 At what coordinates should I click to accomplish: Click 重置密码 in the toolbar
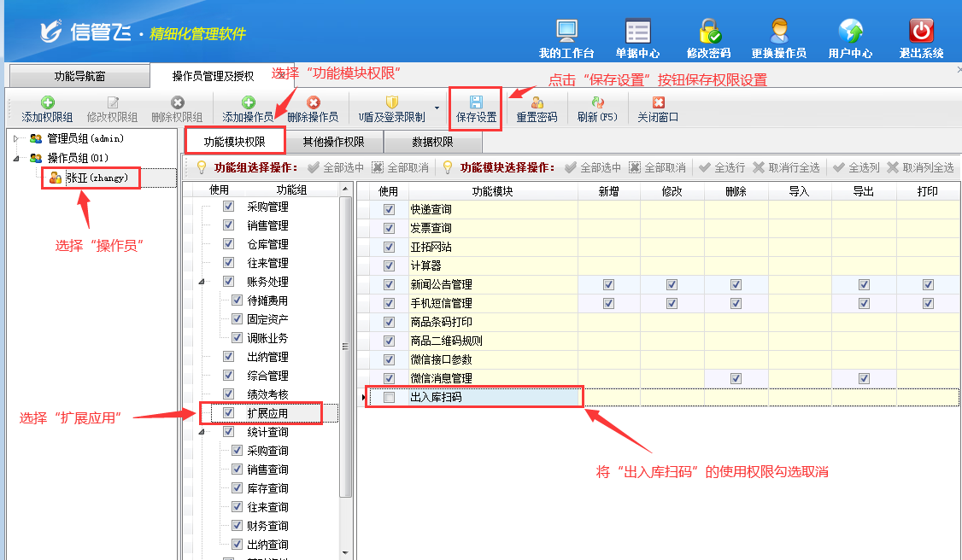pos(537,108)
